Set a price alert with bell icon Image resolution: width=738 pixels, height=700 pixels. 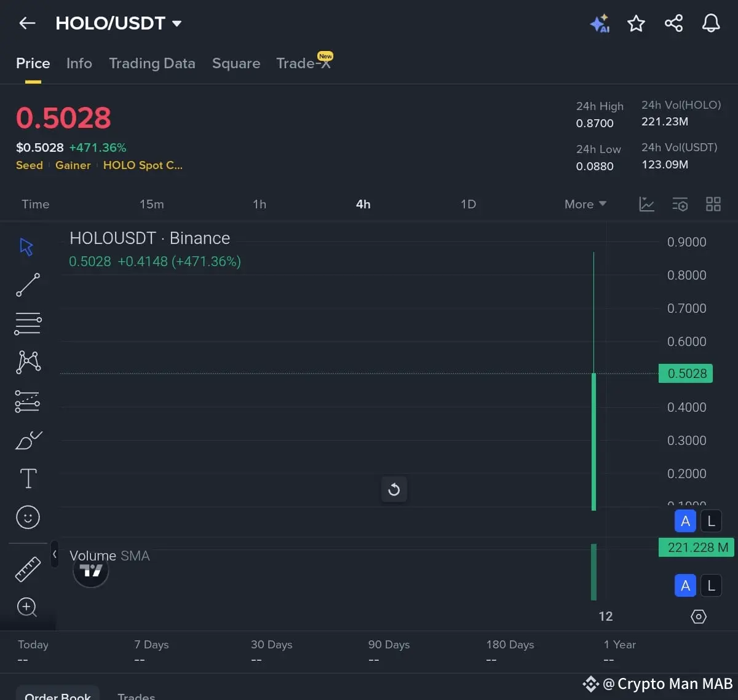(711, 23)
